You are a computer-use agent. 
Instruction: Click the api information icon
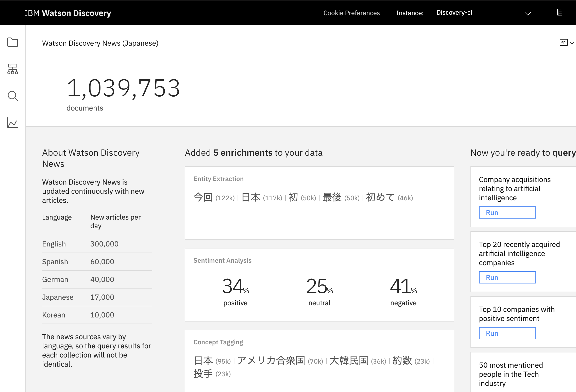[x=564, y=43]
